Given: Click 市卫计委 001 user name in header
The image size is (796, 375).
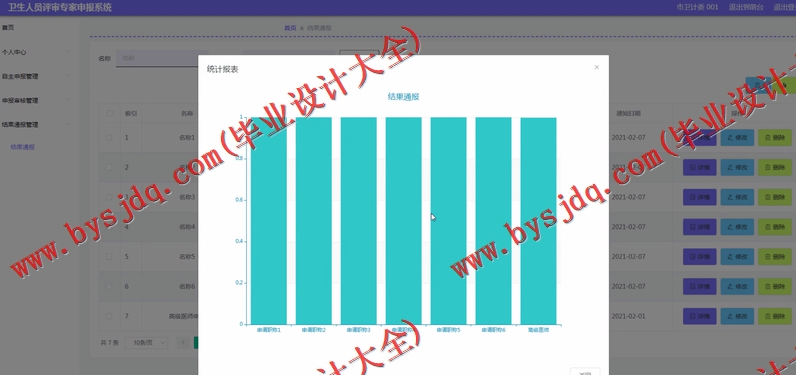Looking at the screenshot, I should pos(698,7).
